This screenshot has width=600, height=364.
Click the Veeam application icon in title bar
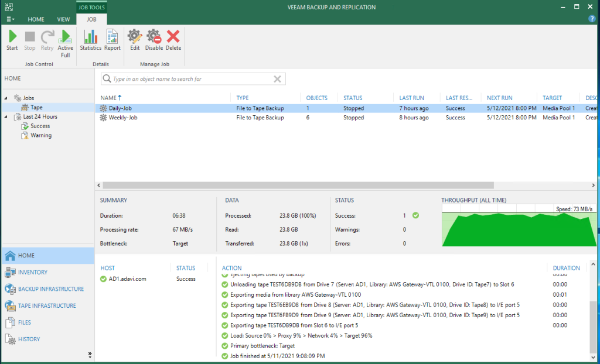[9, 7]
